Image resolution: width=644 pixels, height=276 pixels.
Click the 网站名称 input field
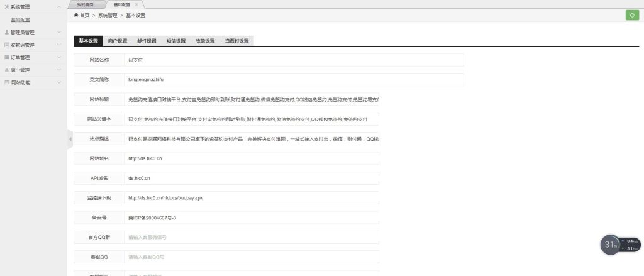[294, 60]
